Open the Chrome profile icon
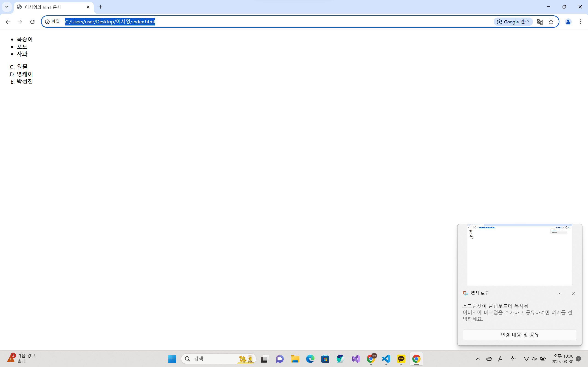This screenshot has height=367, width=588. tap(568, 22)
